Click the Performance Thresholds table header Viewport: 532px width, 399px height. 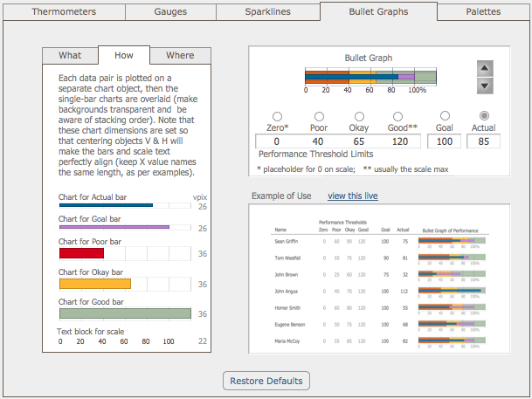pos(342,223)
